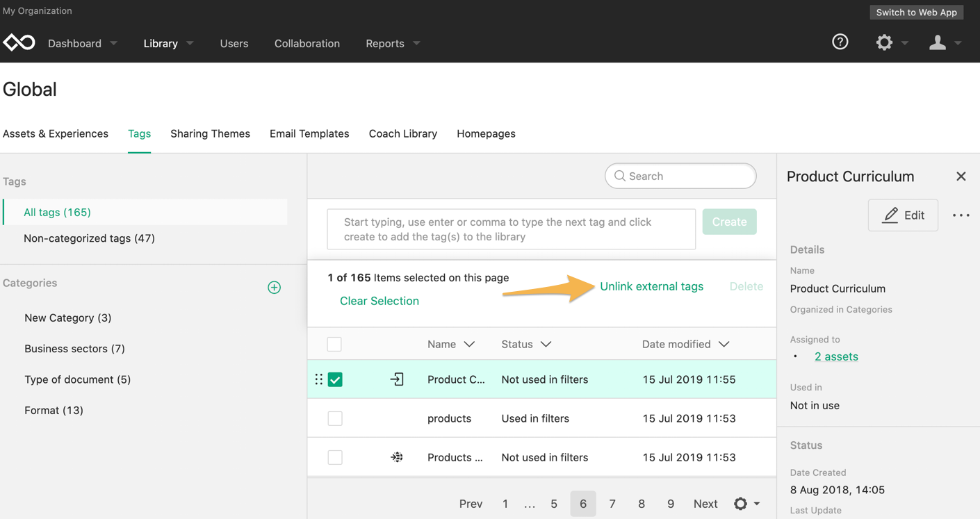Click Switch to Web App button
The height and width of the screenshot is (519, 980).
(916, 12)
